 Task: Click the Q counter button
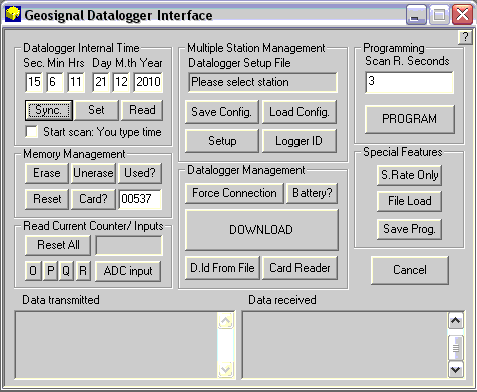click(66, 271)
